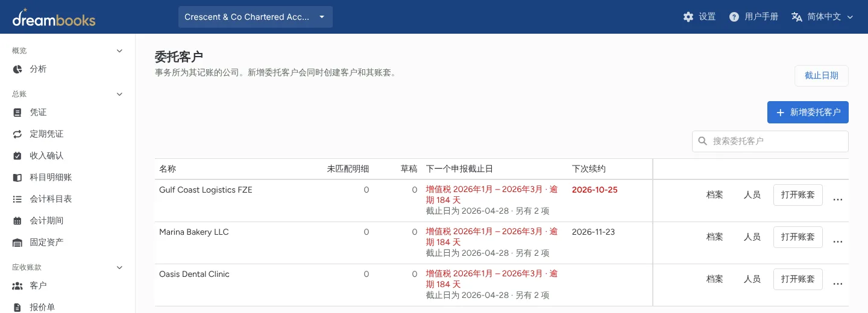Click the user manual help icon
The width and height of the screenshot is (868, 313).
734,17
